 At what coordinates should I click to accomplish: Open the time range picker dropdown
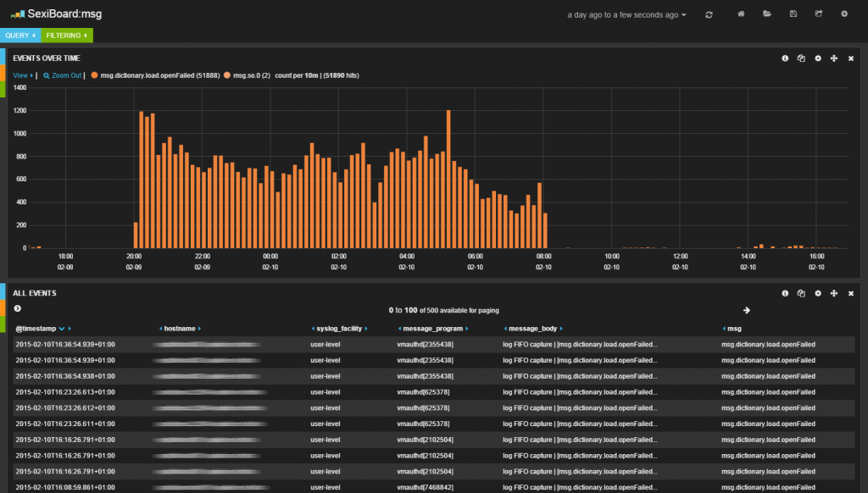627,15
